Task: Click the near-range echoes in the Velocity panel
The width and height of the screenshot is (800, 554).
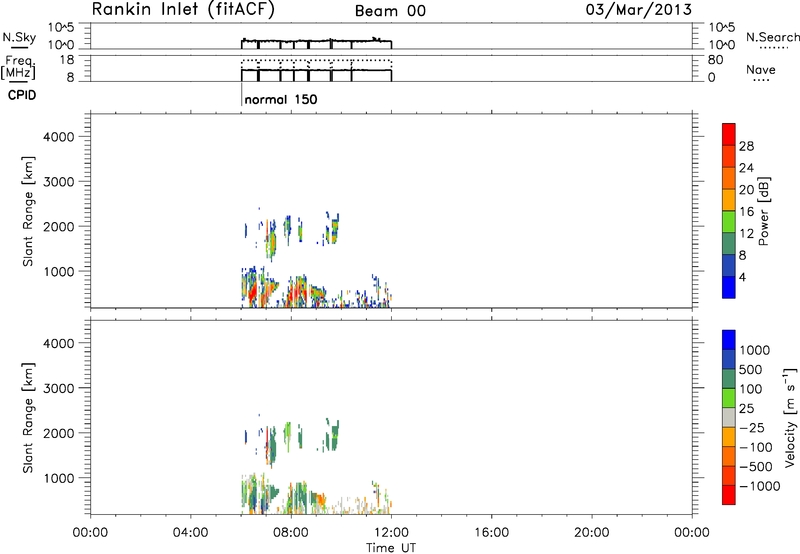Action: click(316, 494)
